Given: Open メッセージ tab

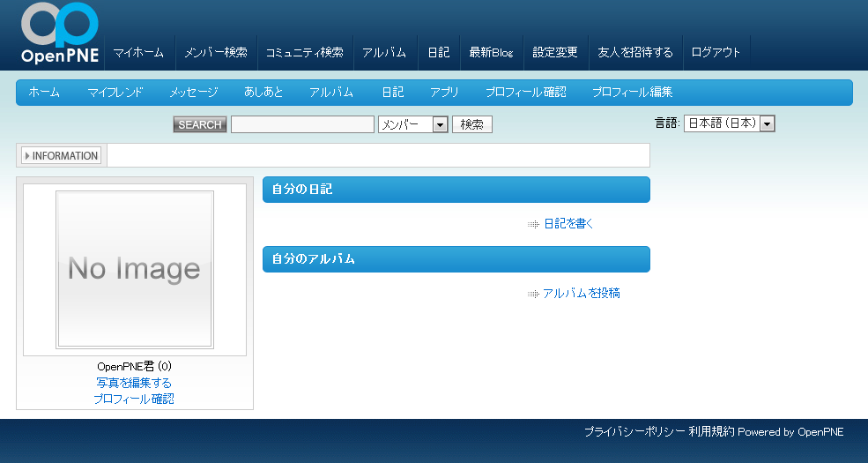Looking at the screenshot, I should [x=194, y=93].
